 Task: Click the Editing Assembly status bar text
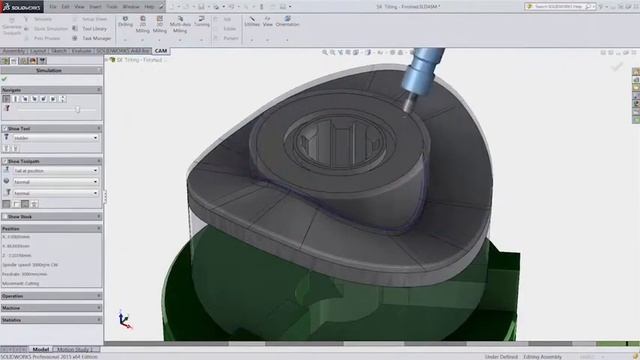(x=542, y=357)
